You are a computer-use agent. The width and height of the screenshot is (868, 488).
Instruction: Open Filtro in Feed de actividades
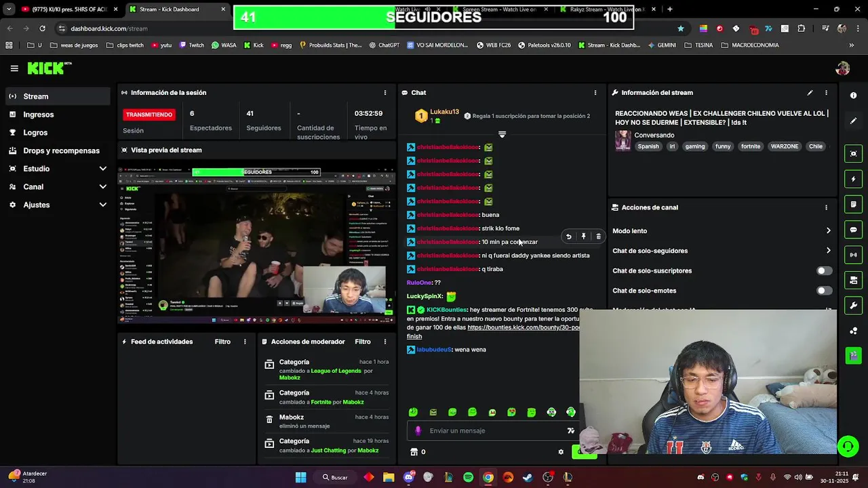pos(222,342)
